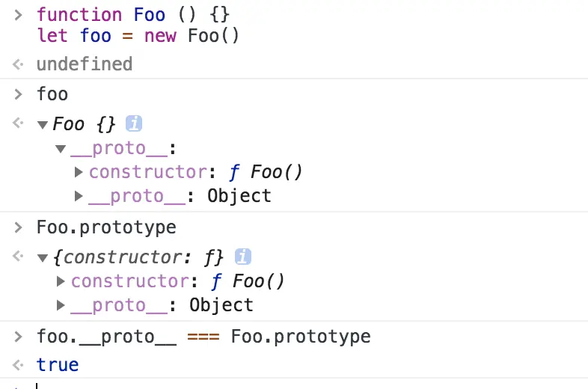Click the 'let foo = new Foo()' line

click(x=138, y=35)
